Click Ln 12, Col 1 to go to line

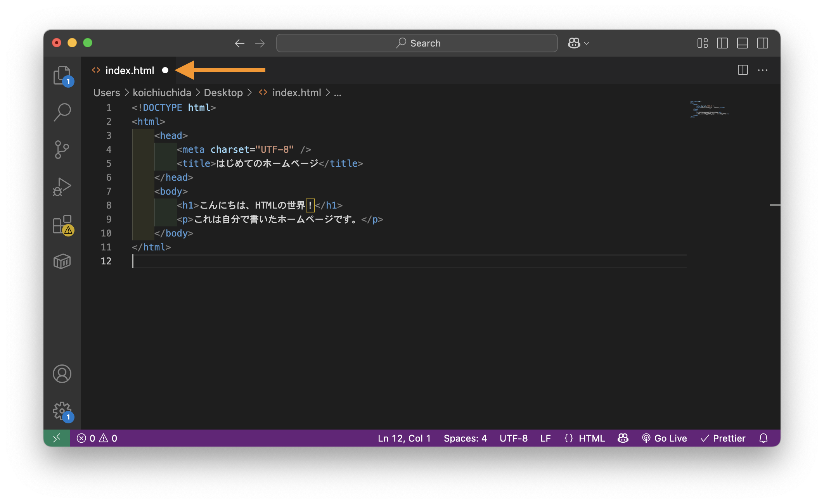(404, 438)
